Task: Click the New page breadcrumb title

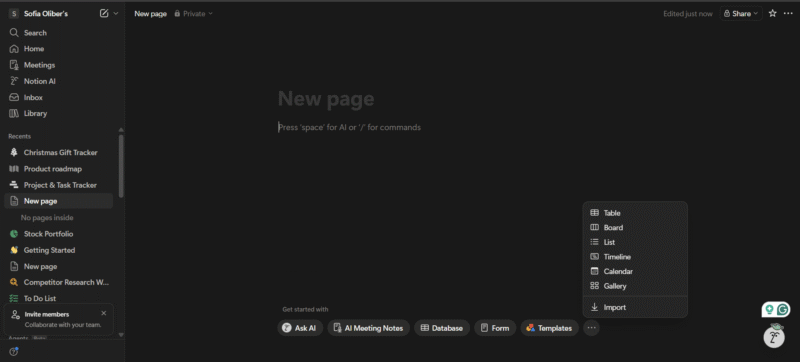Action: point(151,14)
